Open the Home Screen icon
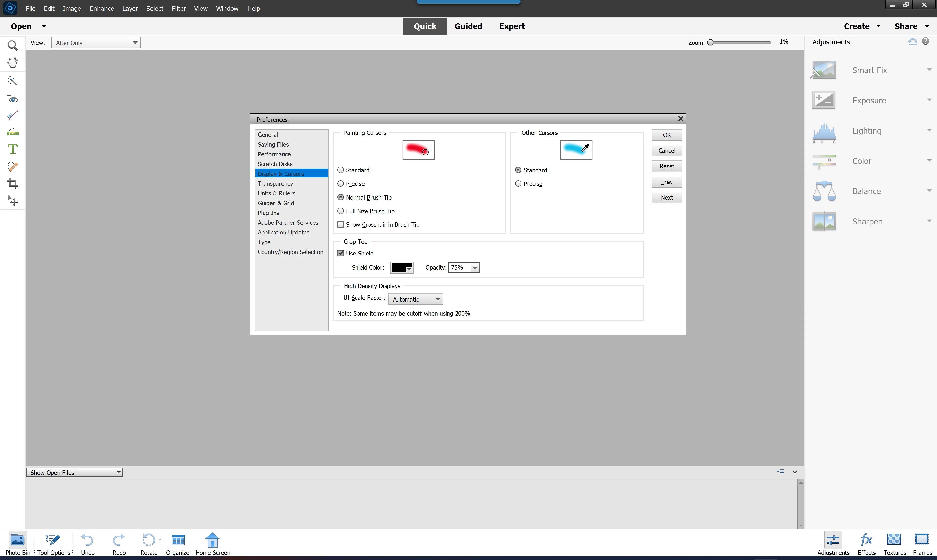This screenshot has width=937, height=560. pyautogui.click(x=213, y=544)
